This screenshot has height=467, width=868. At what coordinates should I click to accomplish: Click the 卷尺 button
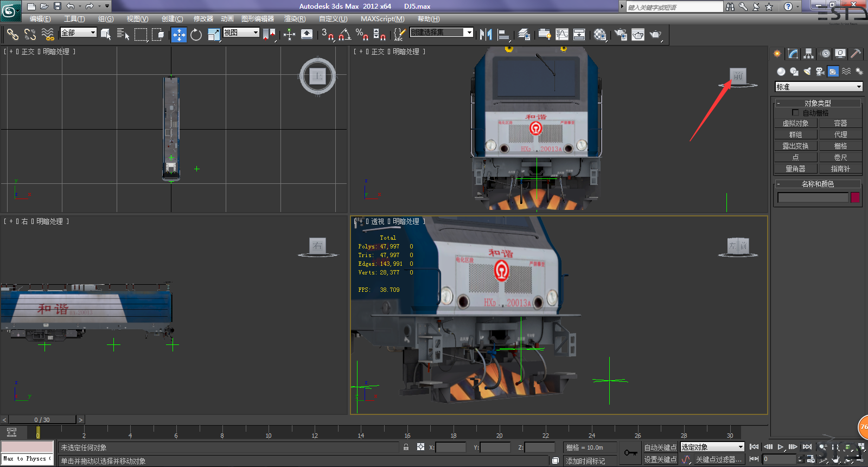840,157
